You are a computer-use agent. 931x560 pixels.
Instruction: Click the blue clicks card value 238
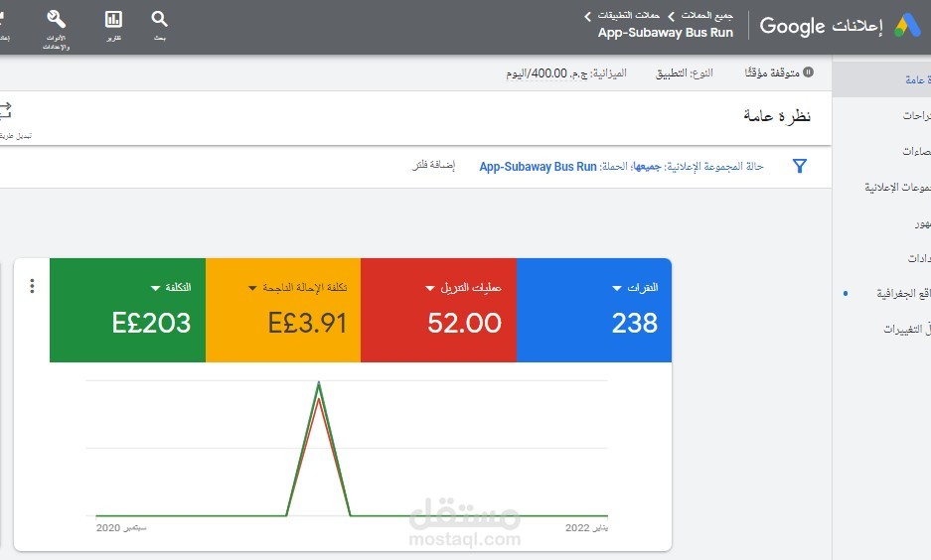click(635, 324)
